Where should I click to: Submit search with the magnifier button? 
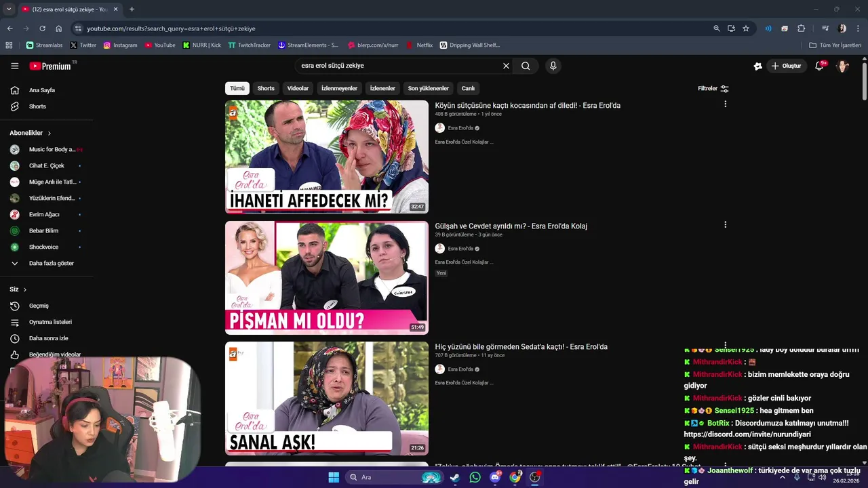pyautogui.click(x=526, y=66)
